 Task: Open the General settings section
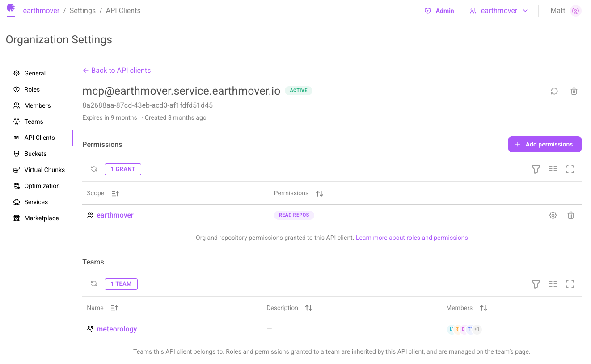[35, 73]
